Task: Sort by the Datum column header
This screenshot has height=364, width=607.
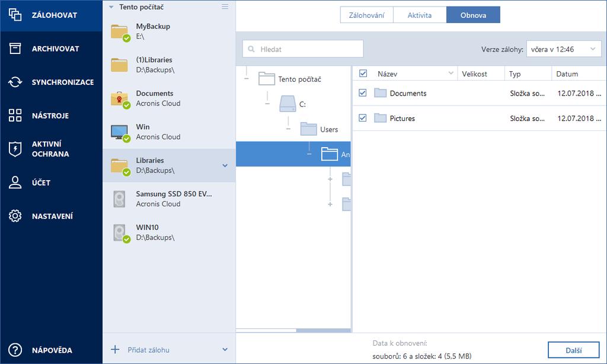Action: [567, 74]
